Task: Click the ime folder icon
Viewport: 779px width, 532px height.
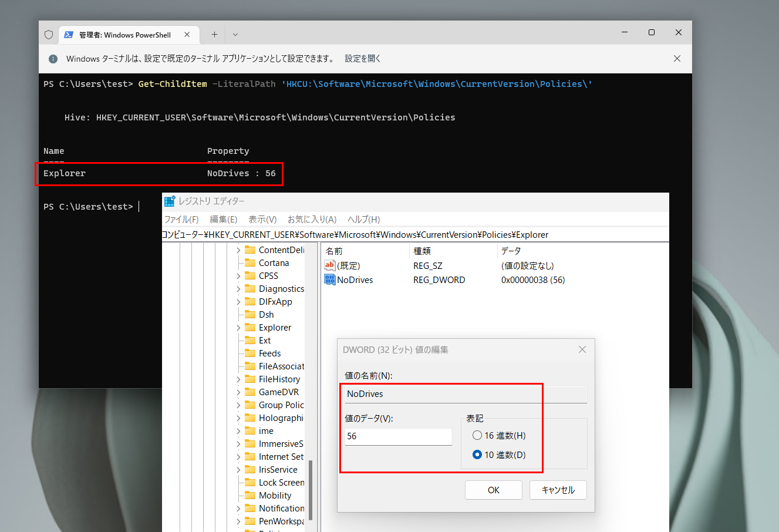Action: (x=250, y=430)
